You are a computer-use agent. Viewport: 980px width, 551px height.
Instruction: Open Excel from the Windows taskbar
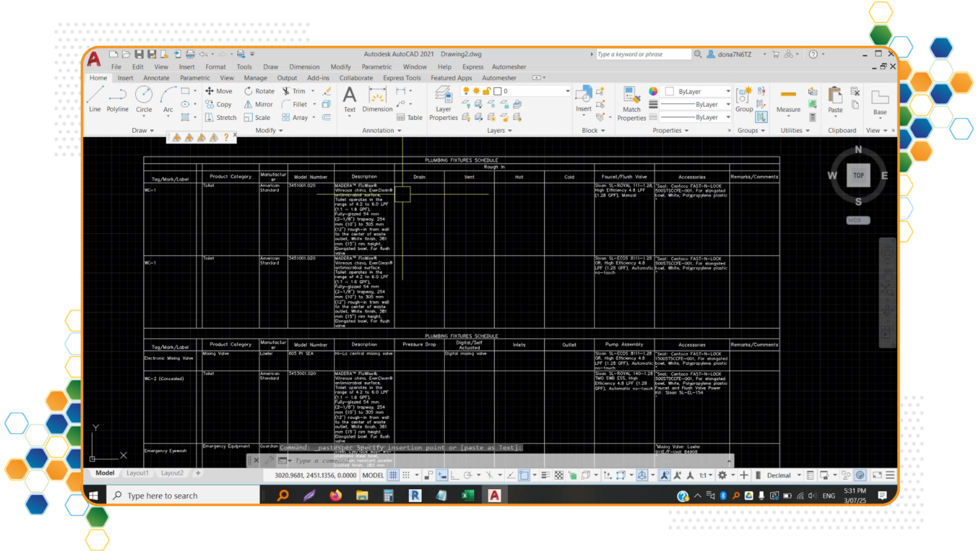click(468, 496)
